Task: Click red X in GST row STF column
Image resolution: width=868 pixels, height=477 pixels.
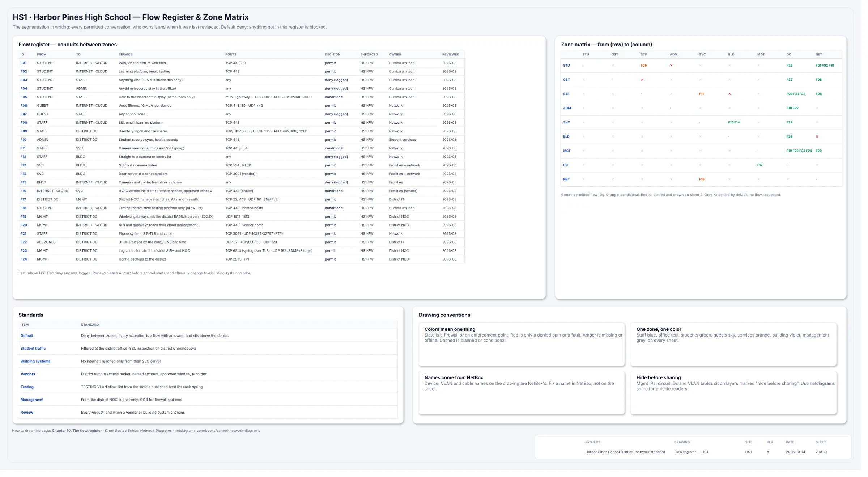Action: click(x=642, y=80)
